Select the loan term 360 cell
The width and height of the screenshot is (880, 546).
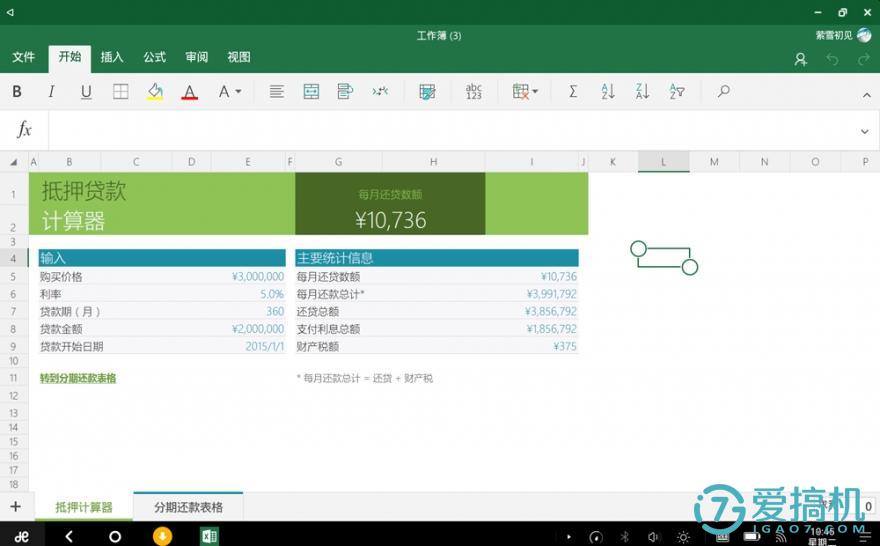click(x=275, y=311)
